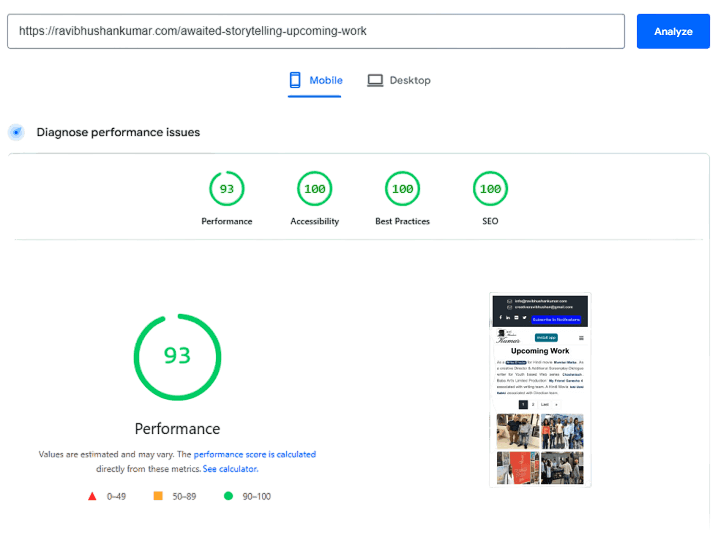
Task: Click the desktop monitor icon
Action: click(x=375, y=80)
